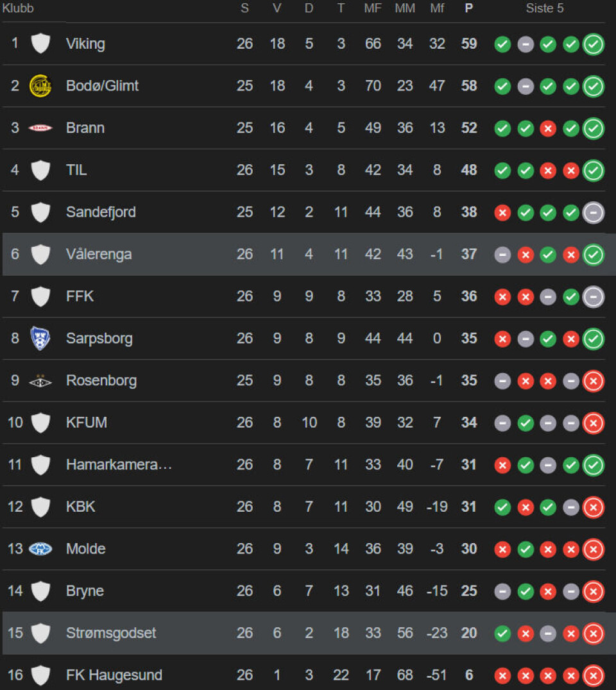Click TIL's points total 48
616x690 pixels.
[469, 170]
